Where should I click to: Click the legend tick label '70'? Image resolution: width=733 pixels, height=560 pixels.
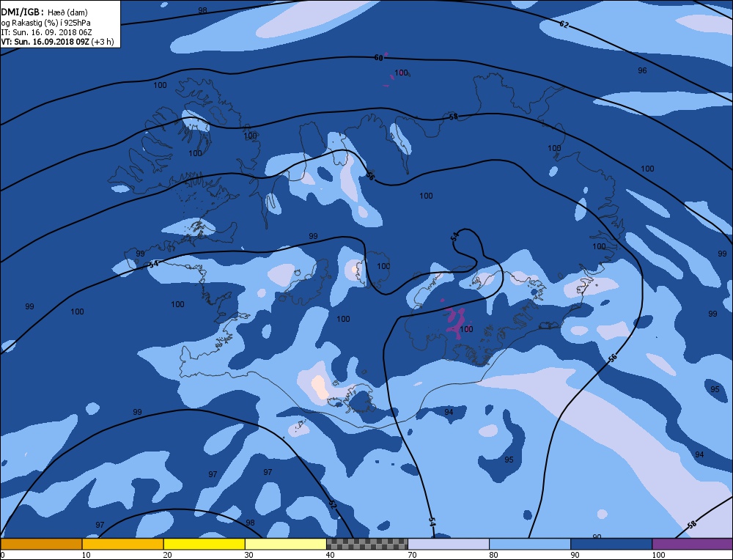412,555
